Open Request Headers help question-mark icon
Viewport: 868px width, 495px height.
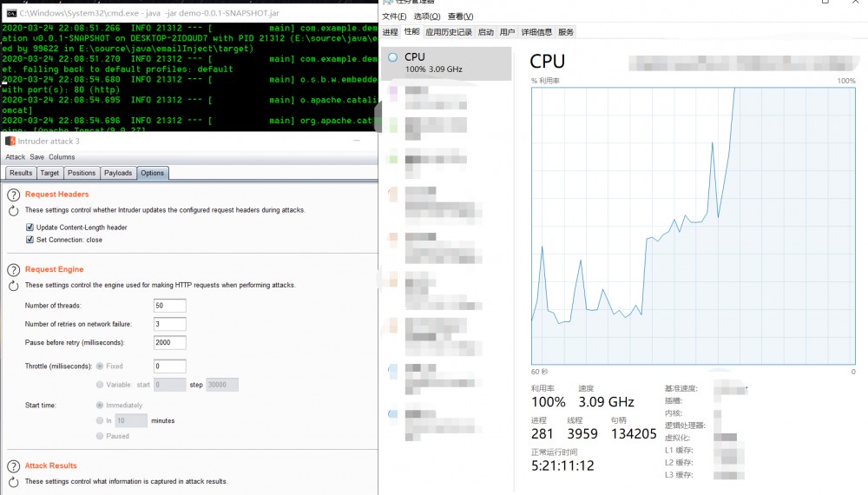point(13,195)
